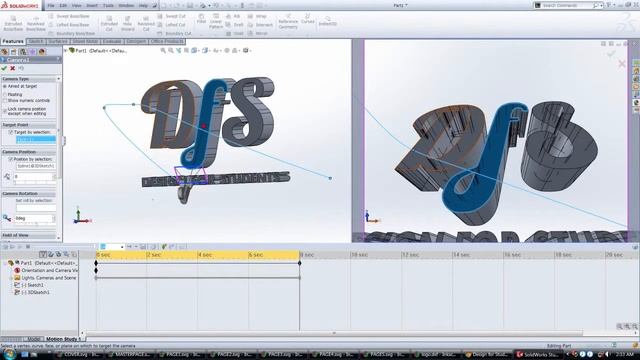
Task: Open the File menu
Action: point(51,6)
